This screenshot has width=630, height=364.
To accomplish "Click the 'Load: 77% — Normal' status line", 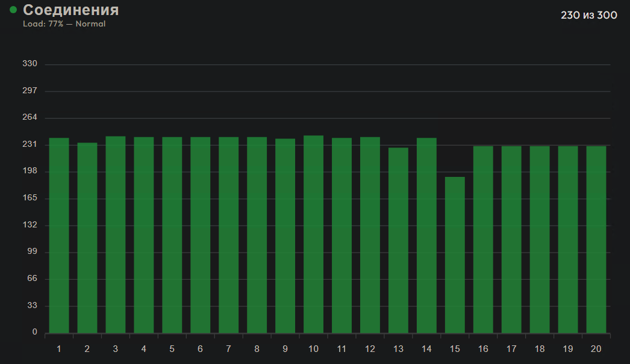I will pyautogui.click(x=64, y=23).
